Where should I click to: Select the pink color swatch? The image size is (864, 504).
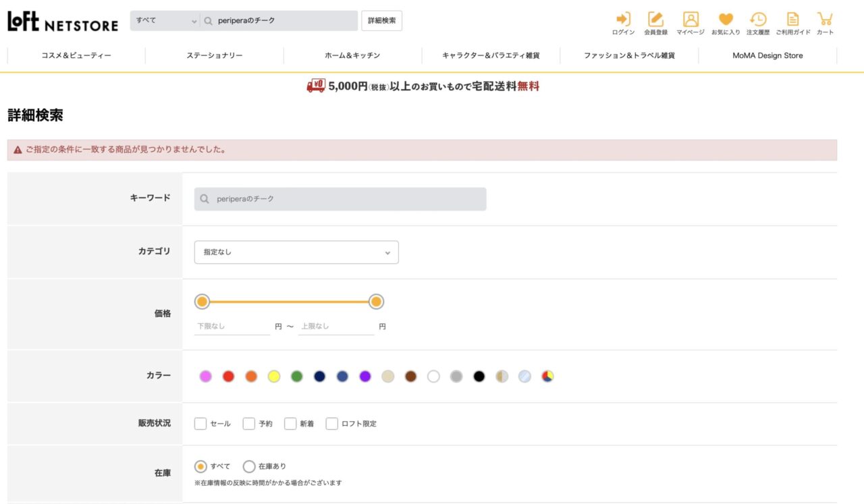coord(206,376)
